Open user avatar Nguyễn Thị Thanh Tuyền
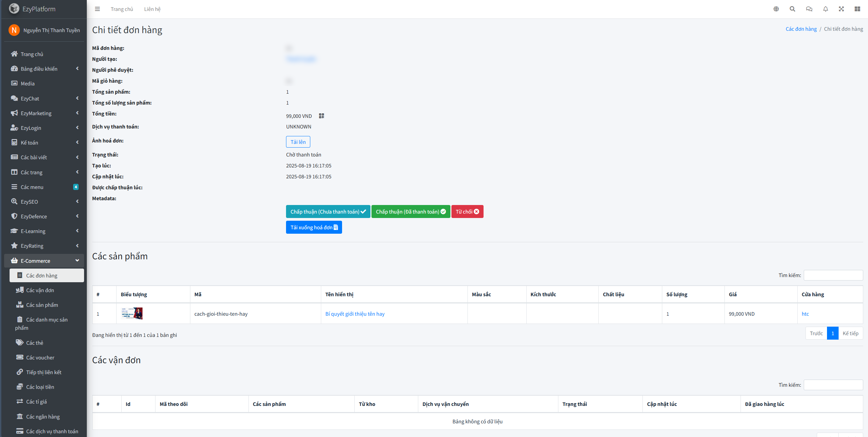Screen dimensions: 868x437 click(14, 30)
